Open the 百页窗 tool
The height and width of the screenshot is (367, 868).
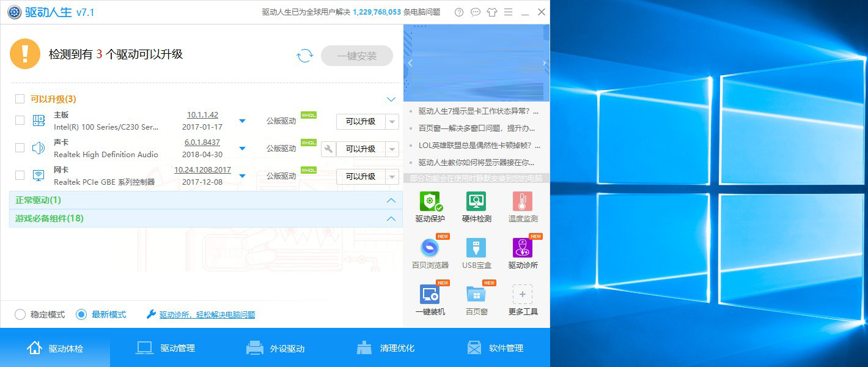[476, 297]
